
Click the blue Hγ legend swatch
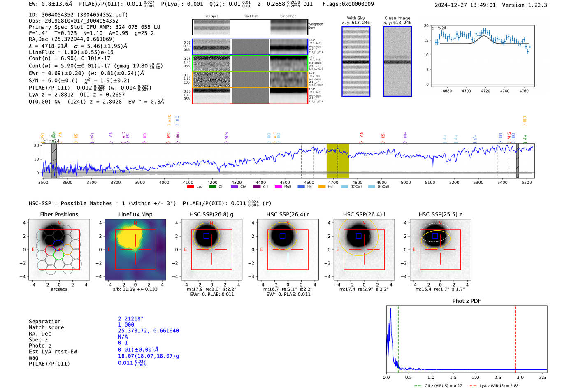(x=301, y=186)
